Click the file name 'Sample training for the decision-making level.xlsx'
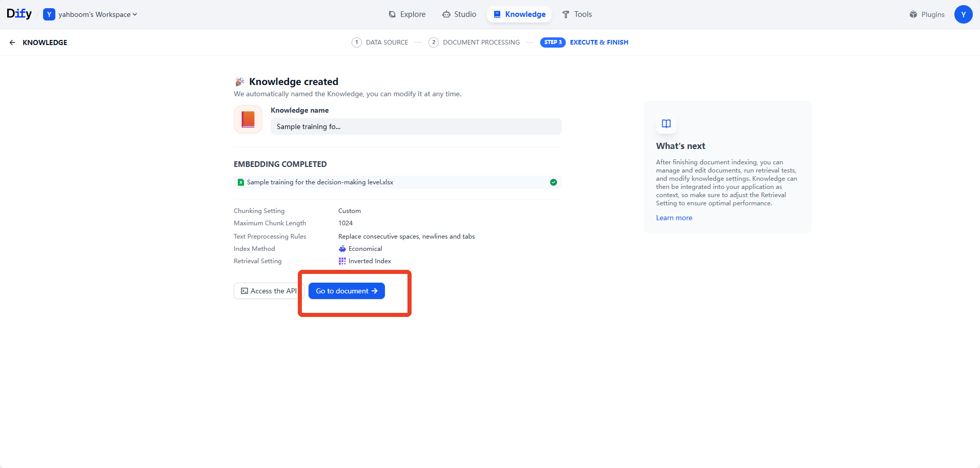 (x=320, y=182)
